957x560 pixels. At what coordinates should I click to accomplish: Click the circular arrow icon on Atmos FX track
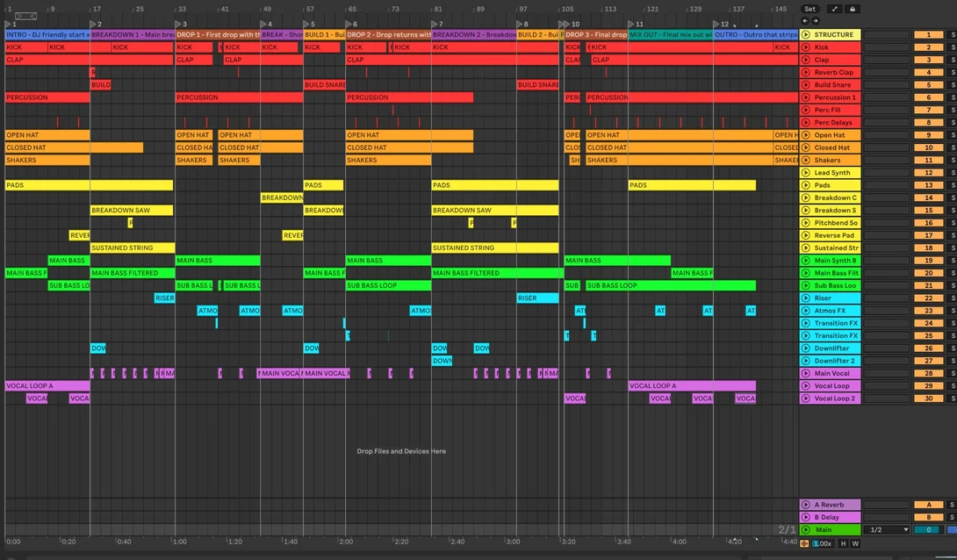[806, 311]
